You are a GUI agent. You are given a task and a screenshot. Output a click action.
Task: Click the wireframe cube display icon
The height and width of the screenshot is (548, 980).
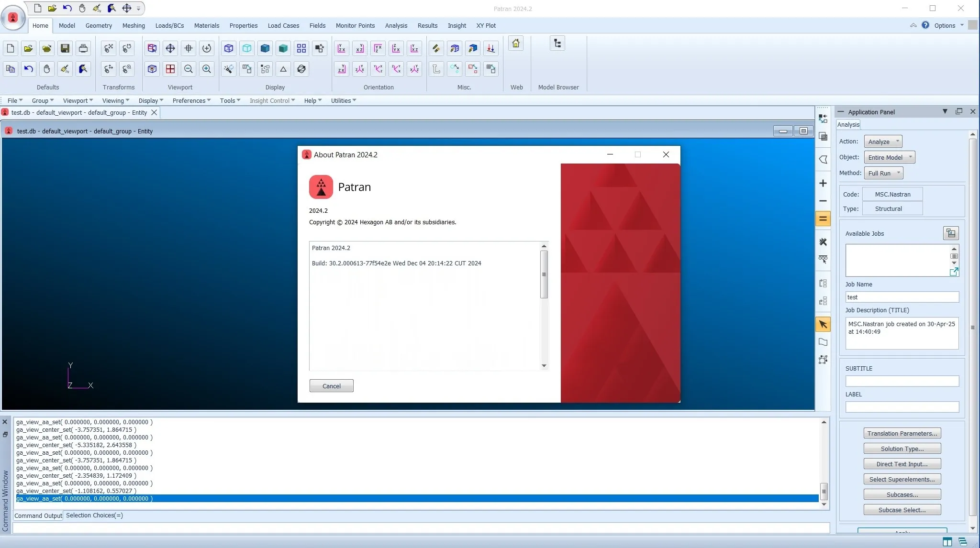point(229,48)
